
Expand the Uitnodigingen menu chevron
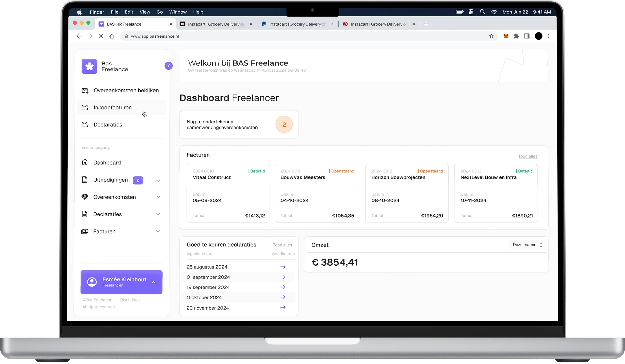pyautogui.click(x=158, y=181)
